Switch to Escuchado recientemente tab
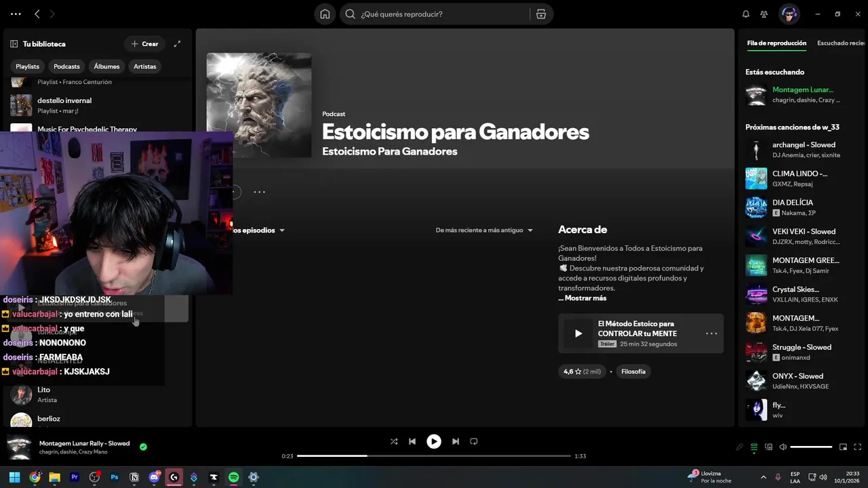The width and height of the screenshot is (868, 488). (841, 43)
